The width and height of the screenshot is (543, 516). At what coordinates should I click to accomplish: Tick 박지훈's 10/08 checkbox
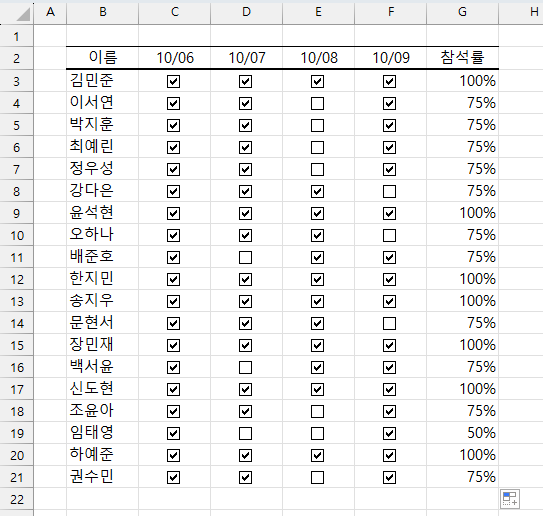click(x=318, y=125)
